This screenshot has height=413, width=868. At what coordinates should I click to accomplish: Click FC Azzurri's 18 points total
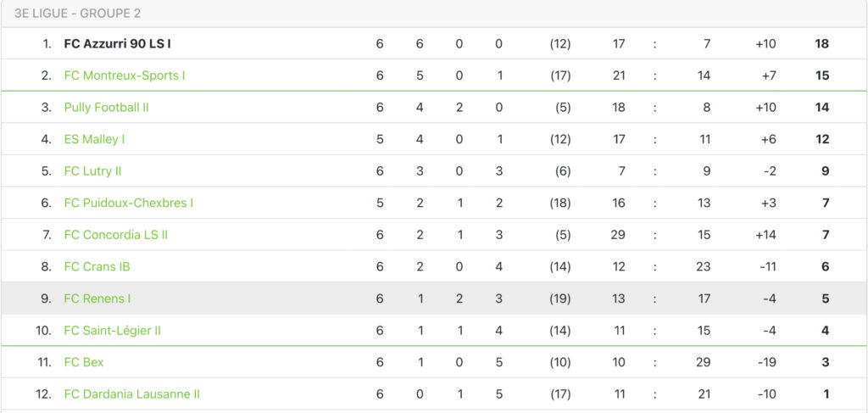click(821, 43)
